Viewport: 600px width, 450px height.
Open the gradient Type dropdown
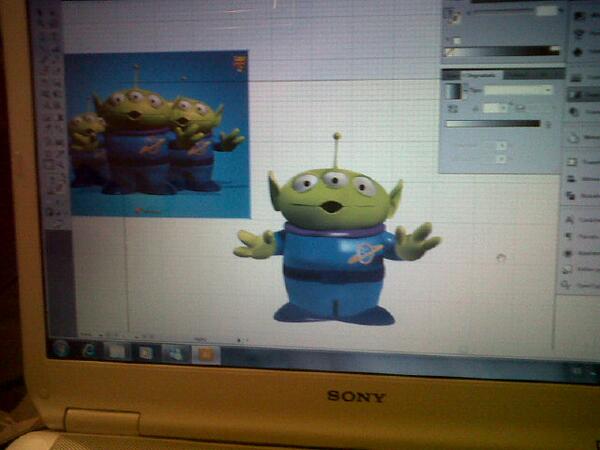click(x=518, y=90)
